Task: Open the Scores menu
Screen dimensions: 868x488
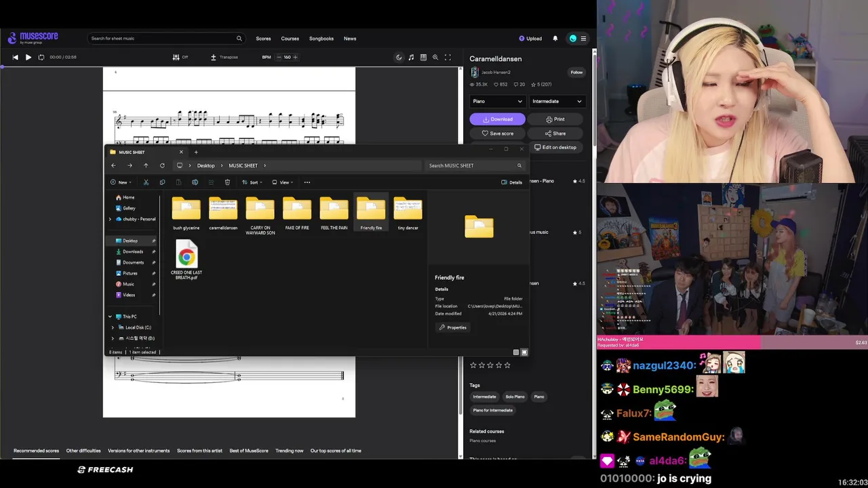Action: 263,39
